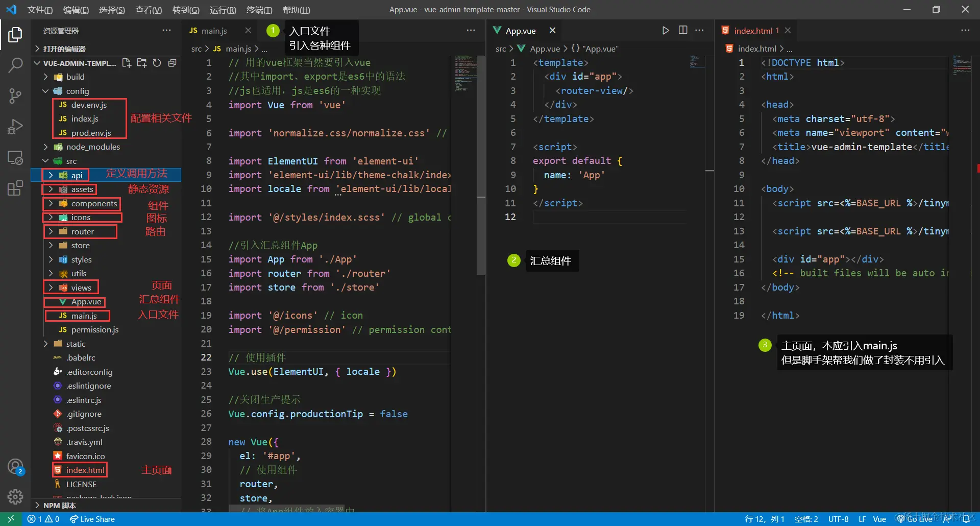Image resolution: width=980 pixels, height=526 pixels.
Task: Change file encoding via UTF-8 indicator
Action: coord(838,519)
